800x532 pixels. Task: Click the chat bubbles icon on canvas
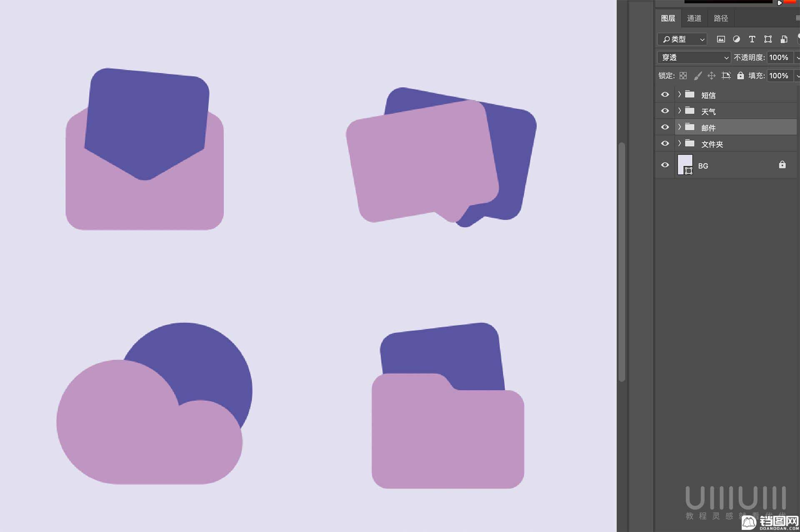(x=441, y=157)
